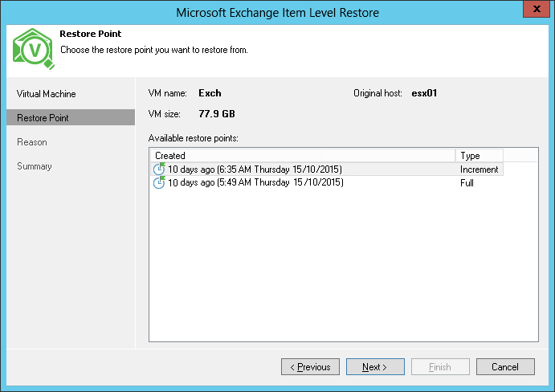Click the Available restore points label
The image size is (555, 392).
click(194, 138)
